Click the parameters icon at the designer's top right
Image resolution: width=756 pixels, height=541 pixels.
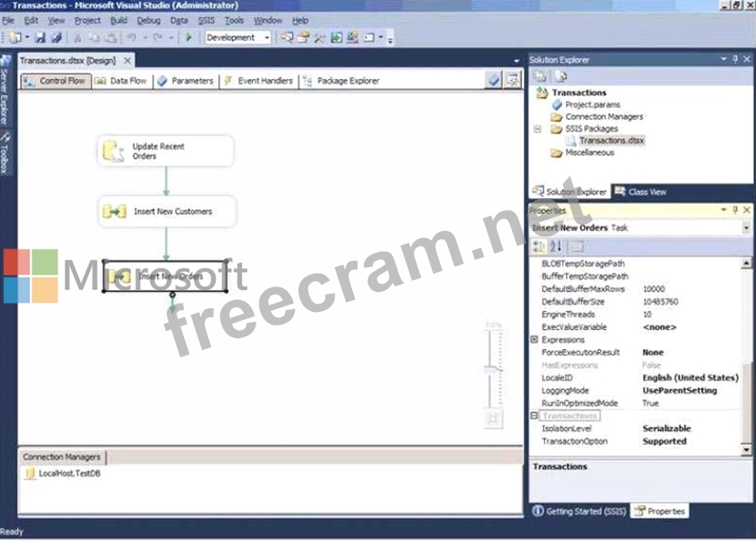pos(494,80)
